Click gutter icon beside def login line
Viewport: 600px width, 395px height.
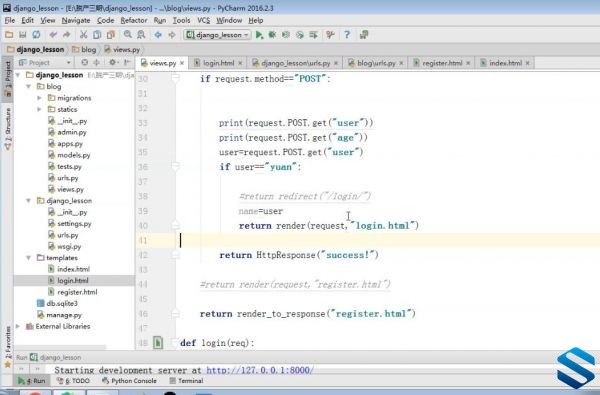158,342
